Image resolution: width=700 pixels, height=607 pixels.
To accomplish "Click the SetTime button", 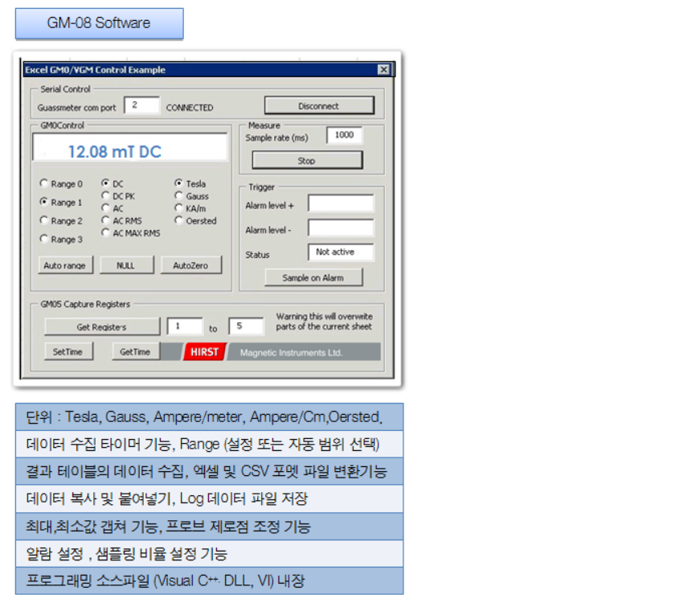I will coord(68,351).
